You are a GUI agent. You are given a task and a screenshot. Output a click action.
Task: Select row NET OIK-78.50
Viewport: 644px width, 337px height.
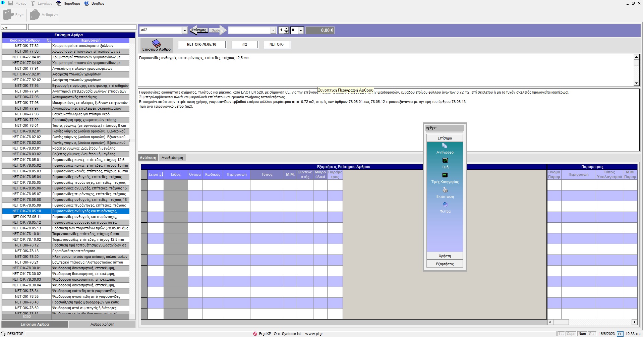pyautogui.click(x=66, y=308)
